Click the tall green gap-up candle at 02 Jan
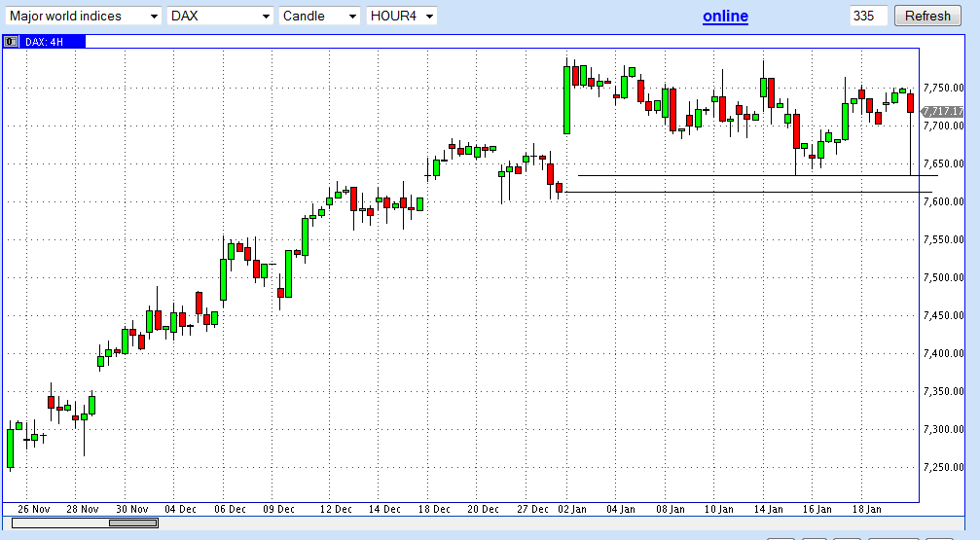980x540 pixels. pyautogui.click(x=566, y=100)
